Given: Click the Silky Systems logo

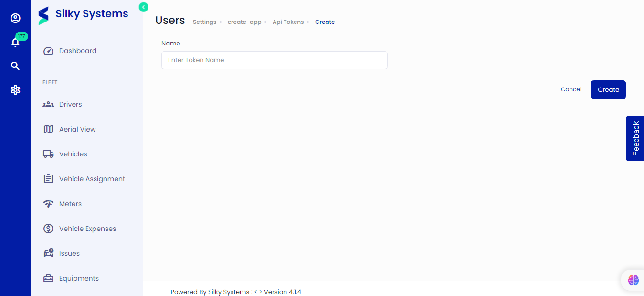Looking at the screenshot, I should click(x=84, y=14).
